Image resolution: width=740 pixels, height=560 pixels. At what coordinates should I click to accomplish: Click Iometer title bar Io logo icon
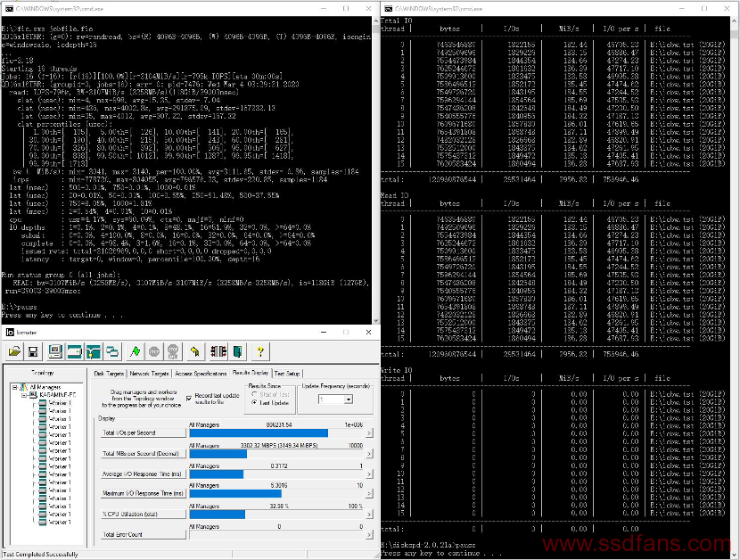[x=10, y=333]
